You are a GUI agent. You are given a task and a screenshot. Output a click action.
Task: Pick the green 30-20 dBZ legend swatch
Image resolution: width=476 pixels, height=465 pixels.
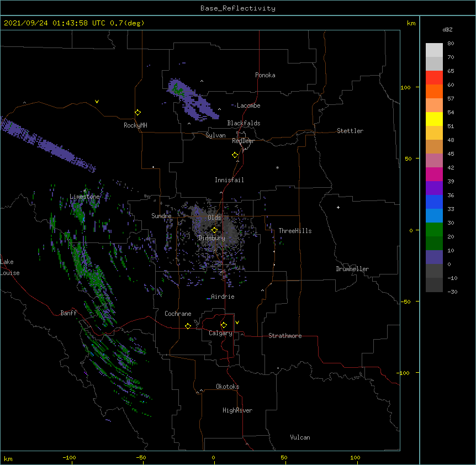434,230
